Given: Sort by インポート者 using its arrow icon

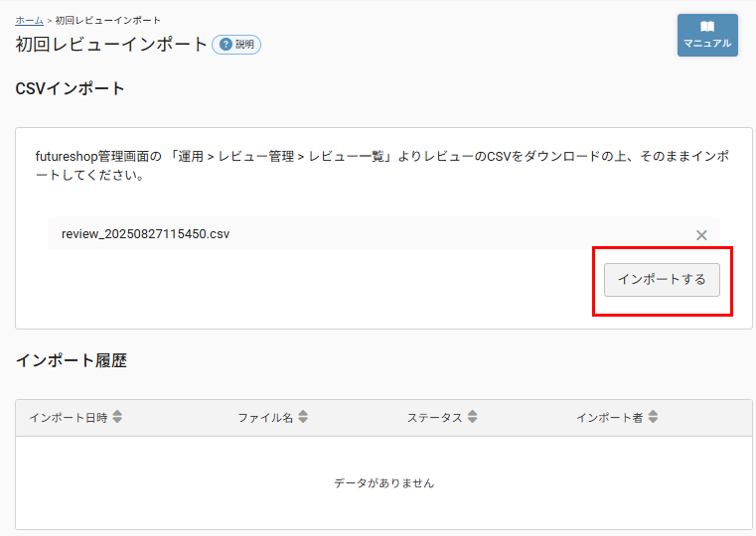Looking at the screenshot, I should (653, 418).
